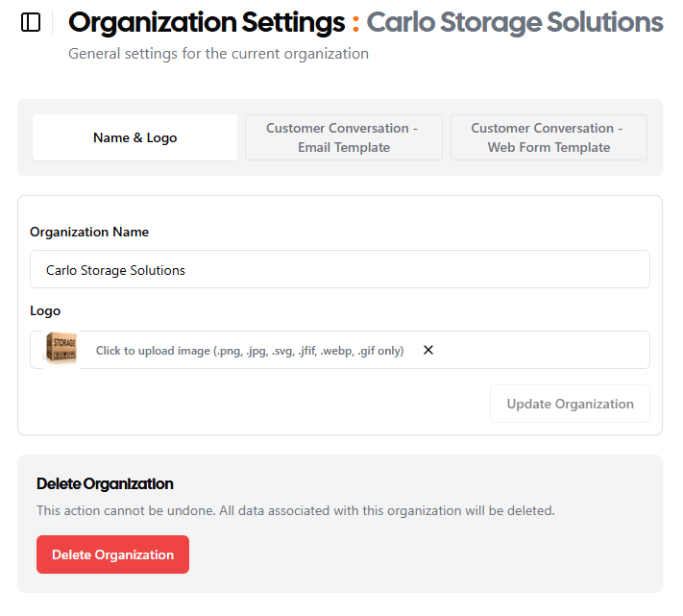Click the red Delete Organization button
Image resolution: width=683 pixels, height=616 pixels.
[112, 554]
